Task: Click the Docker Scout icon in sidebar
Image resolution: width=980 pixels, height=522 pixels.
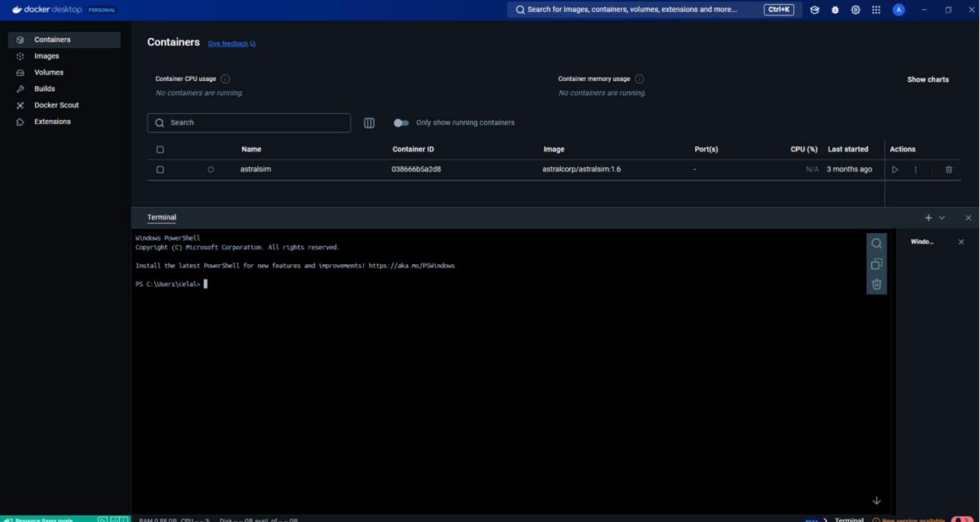Action: tap(20, 106)
